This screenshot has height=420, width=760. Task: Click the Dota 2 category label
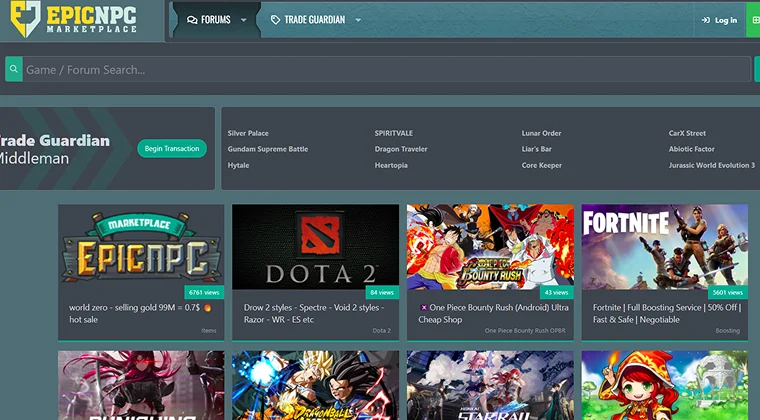[381, 331]
